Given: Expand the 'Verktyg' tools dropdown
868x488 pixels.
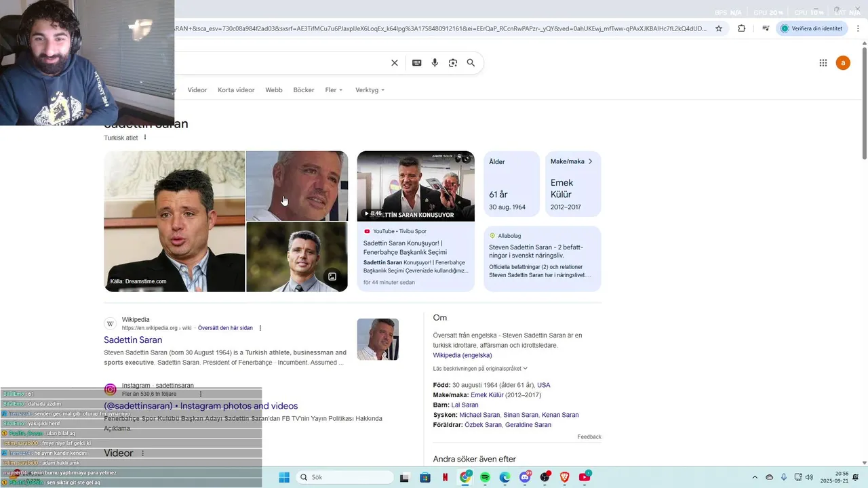Looking at the screenshot, I should click(370, 90).
